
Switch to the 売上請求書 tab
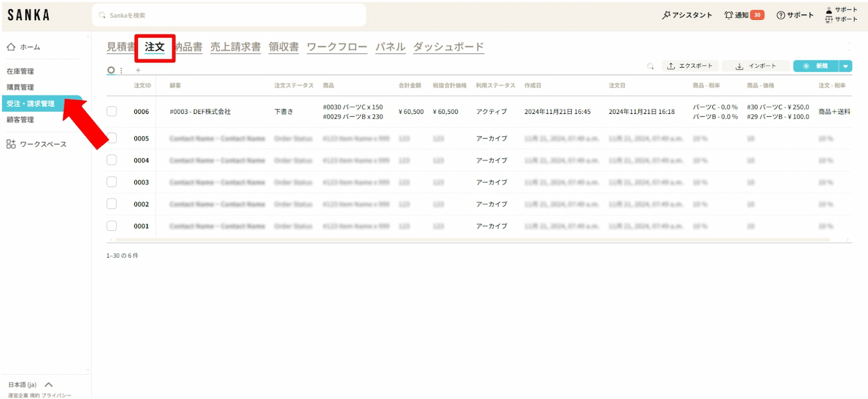click(x=236, y=47)
